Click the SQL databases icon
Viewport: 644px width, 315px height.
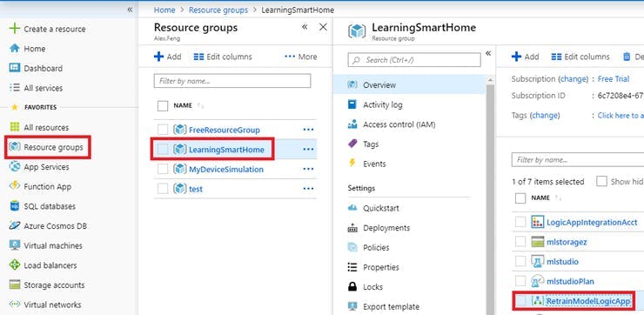[15, 206]
